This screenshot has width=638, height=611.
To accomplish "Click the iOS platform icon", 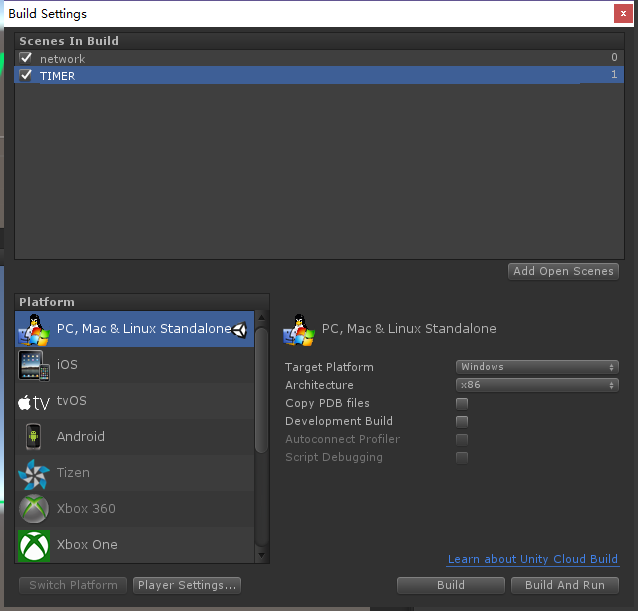I will coord(34,365).
